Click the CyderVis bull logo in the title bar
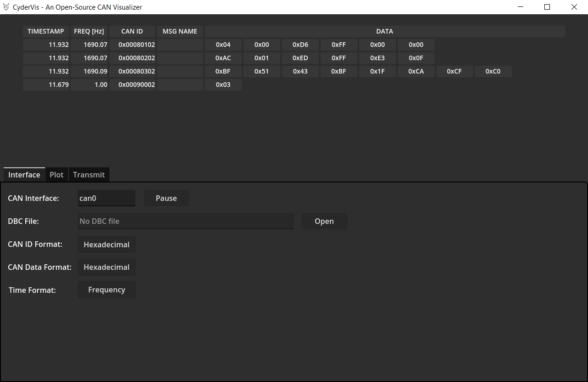The image size is (588, 382). (x=6, y=7)
